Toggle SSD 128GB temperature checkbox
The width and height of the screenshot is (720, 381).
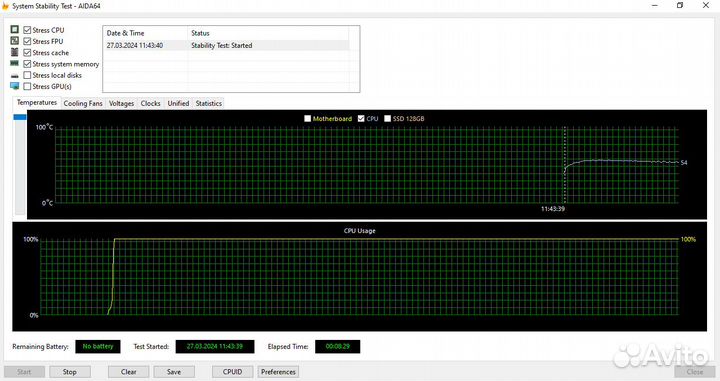(388, 118)
